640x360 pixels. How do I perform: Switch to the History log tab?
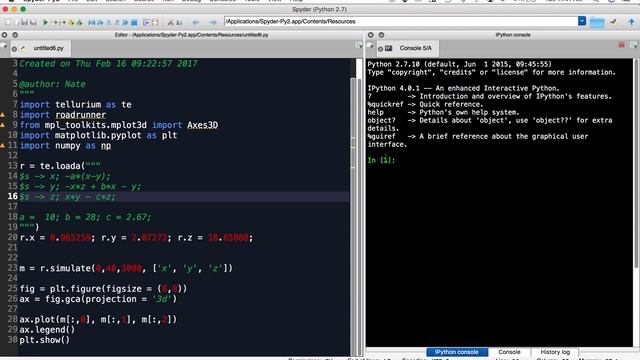[555, 352]
